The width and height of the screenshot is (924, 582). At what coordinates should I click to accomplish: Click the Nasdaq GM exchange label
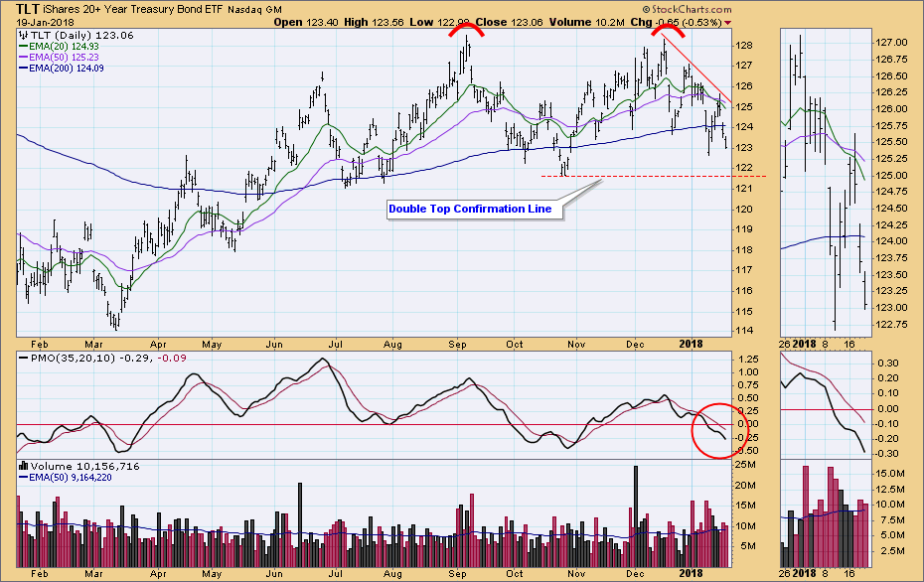(254, 10)
